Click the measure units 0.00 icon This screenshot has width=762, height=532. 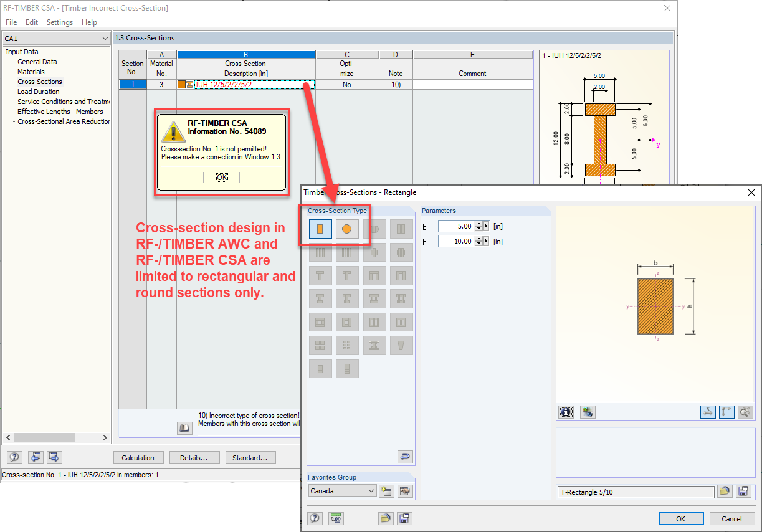335,518
